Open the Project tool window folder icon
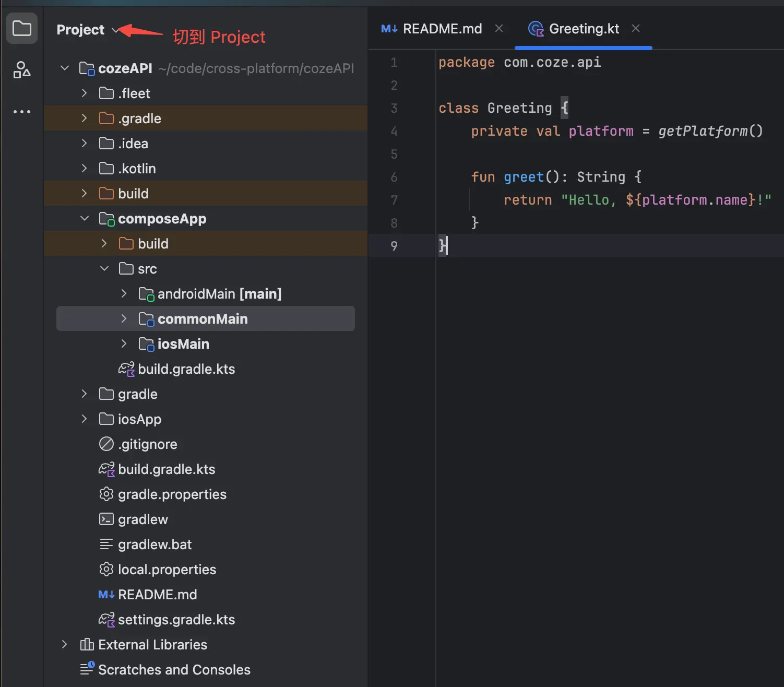Viewport: 784px width, 687px height. click(22, 28)
